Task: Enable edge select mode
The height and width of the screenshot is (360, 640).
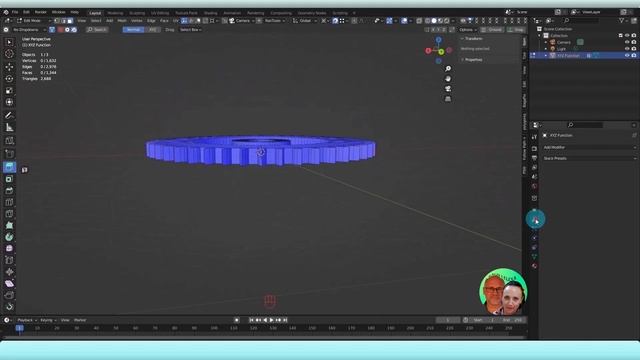Action: coord(64,20)
